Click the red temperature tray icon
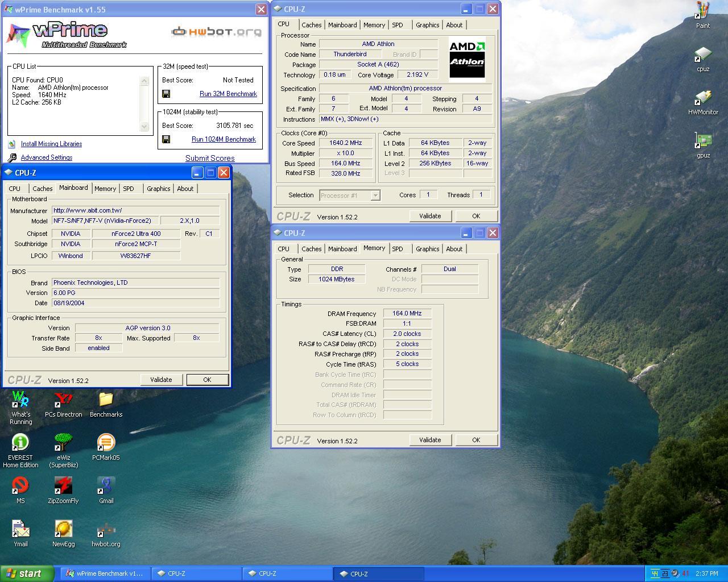 (685, 573)
